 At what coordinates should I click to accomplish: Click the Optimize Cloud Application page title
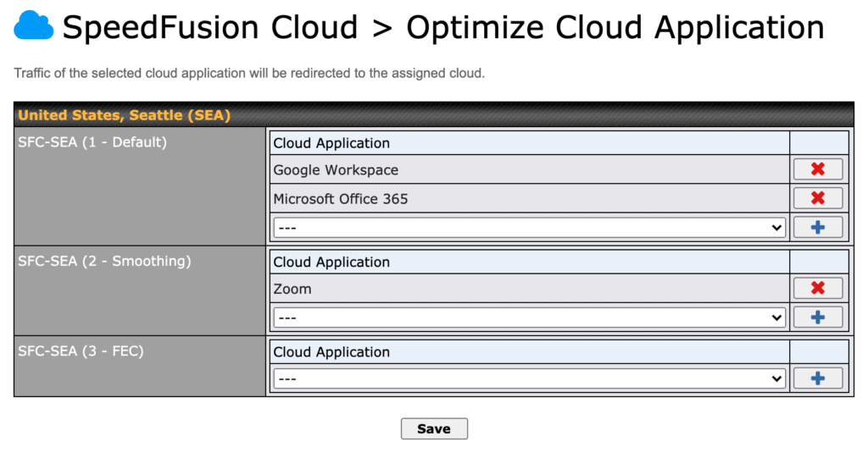615,28
